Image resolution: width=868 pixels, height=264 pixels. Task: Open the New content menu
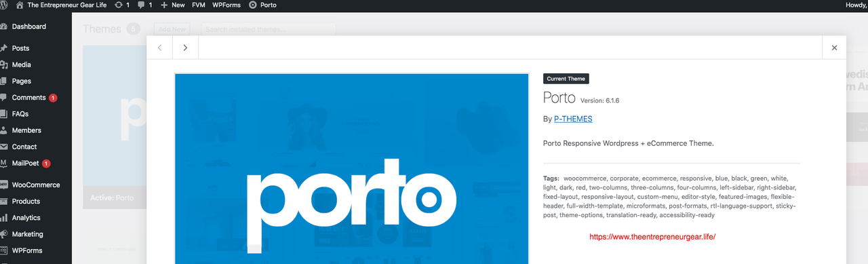click(172, 5)
